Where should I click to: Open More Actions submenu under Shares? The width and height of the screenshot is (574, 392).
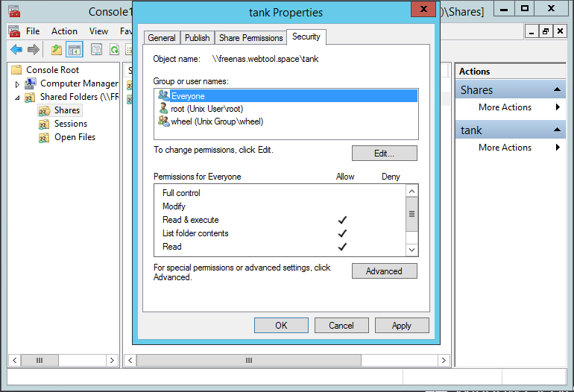pyautogui.click(x=511, y=107)
